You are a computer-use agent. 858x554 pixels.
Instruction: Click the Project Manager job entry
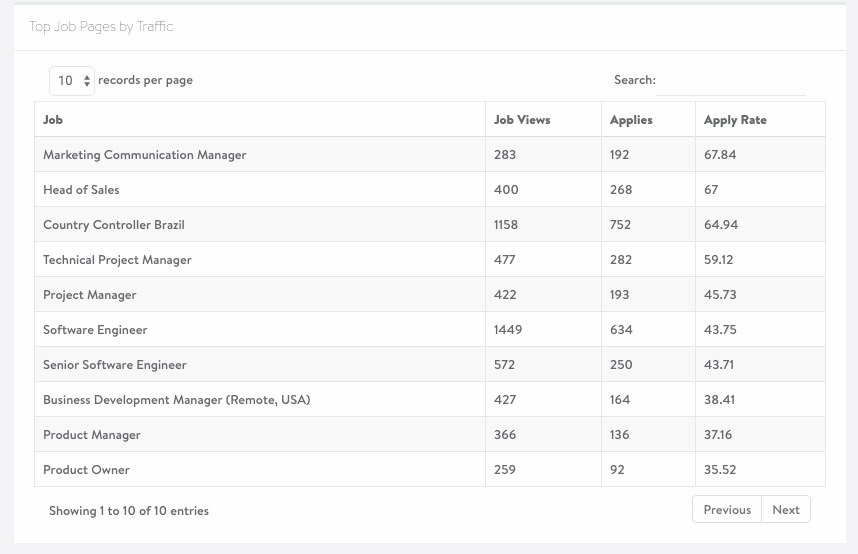pyautogui.click(x=90, y=295)
